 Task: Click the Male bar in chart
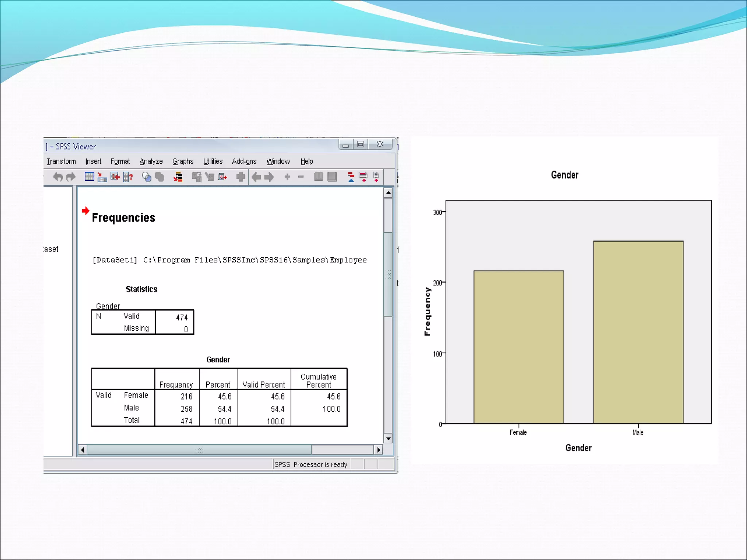(x=638, y=332)
